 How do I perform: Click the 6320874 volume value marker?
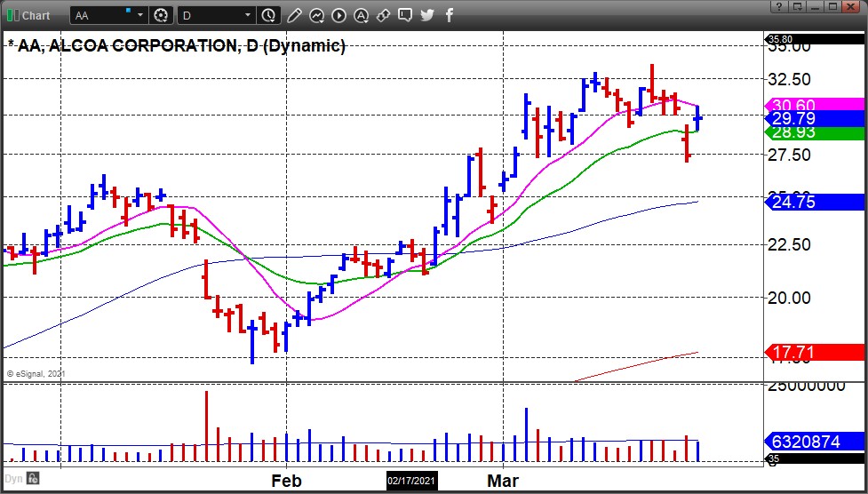[814, 442]
